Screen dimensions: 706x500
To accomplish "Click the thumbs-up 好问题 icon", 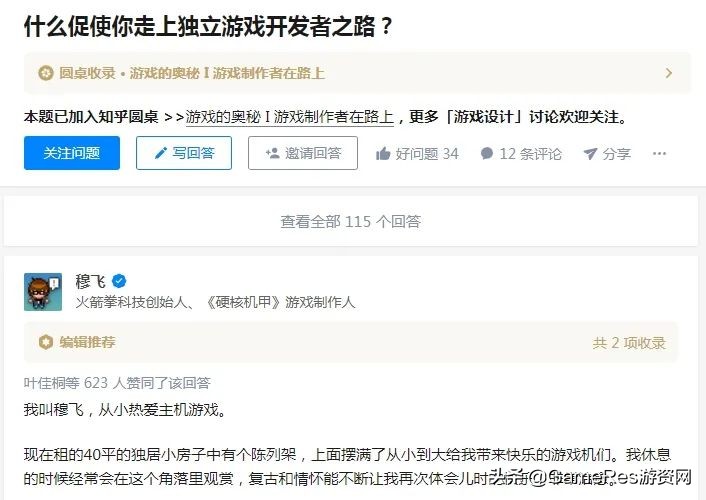I will pyautogui.click(x=383, y=154).
